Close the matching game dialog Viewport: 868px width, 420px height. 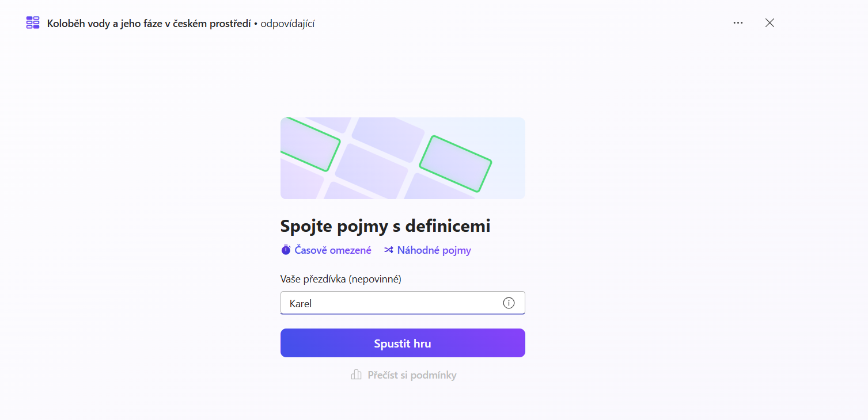click(770, 23)
